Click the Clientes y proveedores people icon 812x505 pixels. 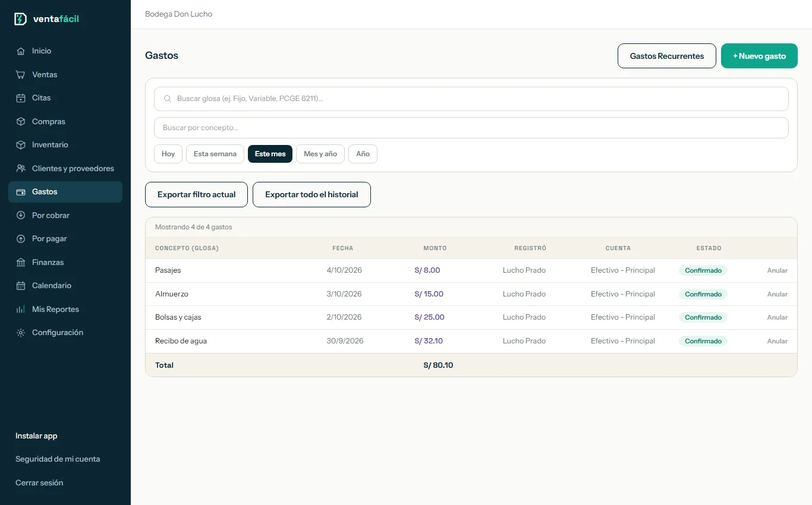tap(21, 169)
